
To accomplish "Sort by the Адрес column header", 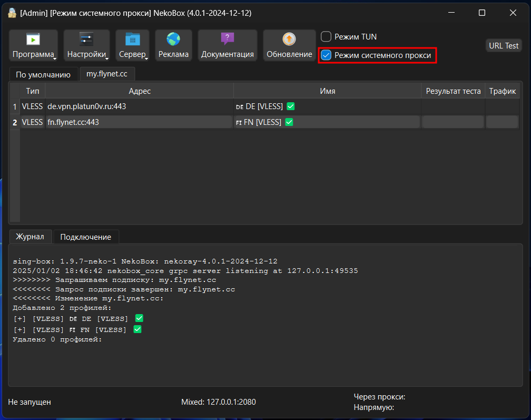I will 140,91.
